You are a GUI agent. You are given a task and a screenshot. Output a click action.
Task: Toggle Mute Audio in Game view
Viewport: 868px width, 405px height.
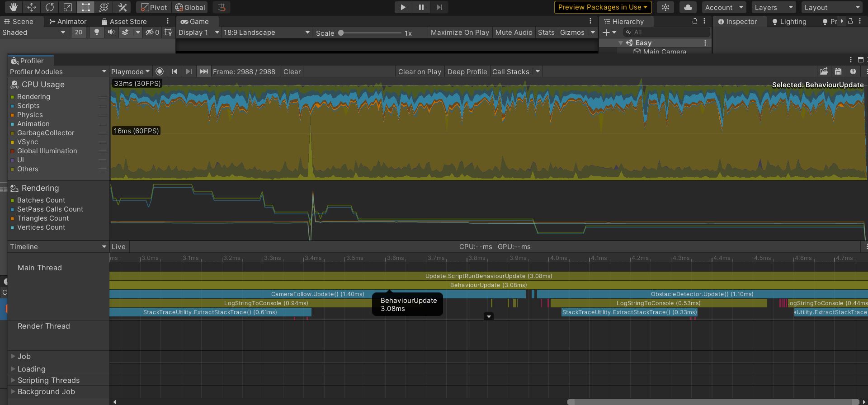514,32
